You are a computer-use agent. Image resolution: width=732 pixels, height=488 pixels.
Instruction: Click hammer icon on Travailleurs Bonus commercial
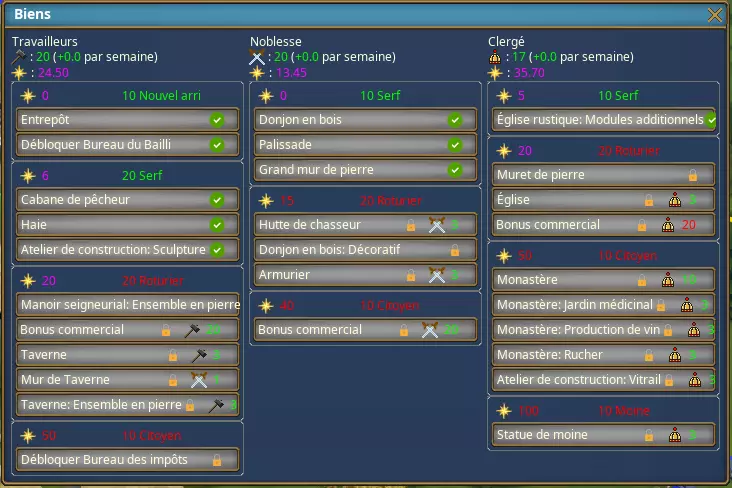pyautogui.click(x=192, y=330)
